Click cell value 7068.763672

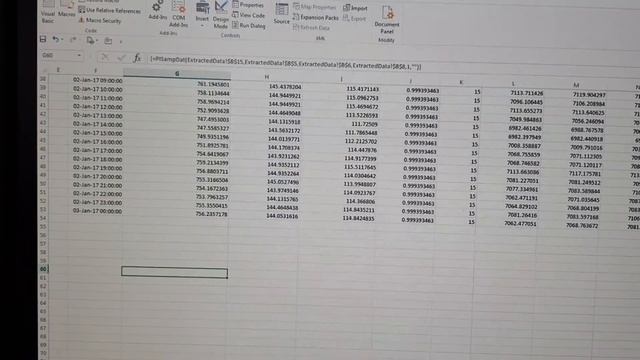point(582,225)
